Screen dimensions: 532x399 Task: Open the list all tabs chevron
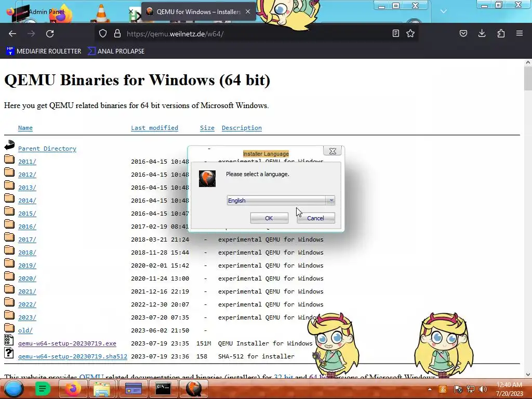coord(444,11)
